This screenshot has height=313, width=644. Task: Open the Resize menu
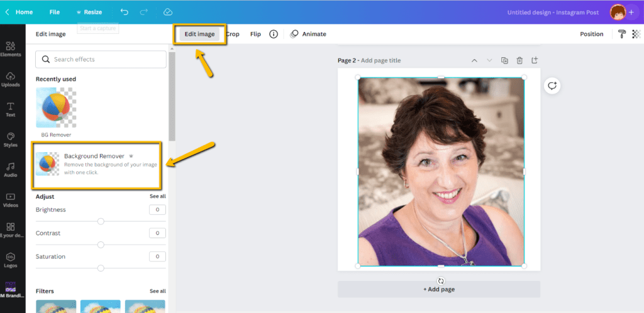pyautogui.click(x=89, y=12)
